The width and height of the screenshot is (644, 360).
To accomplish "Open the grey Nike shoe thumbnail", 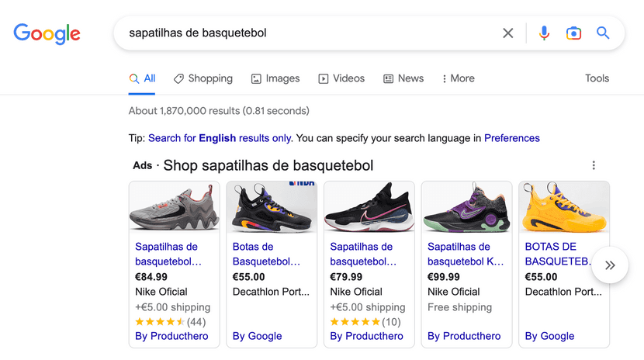I will pos(175,208).
